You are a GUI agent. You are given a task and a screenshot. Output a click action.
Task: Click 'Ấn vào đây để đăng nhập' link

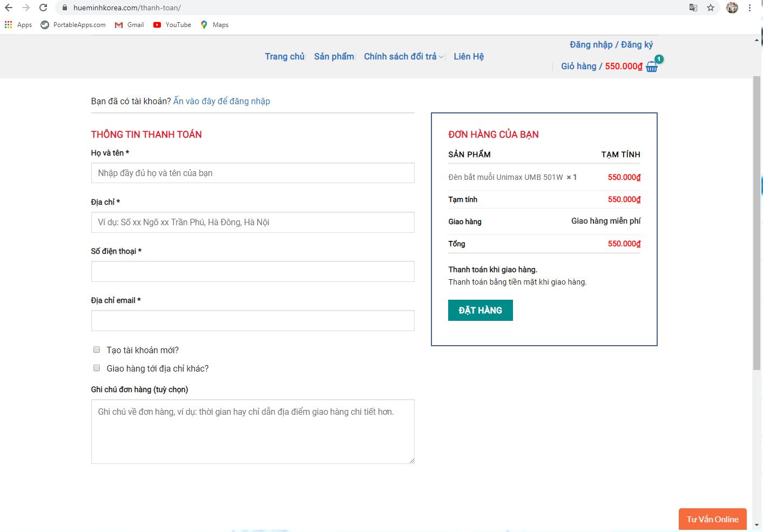point(221,101)
